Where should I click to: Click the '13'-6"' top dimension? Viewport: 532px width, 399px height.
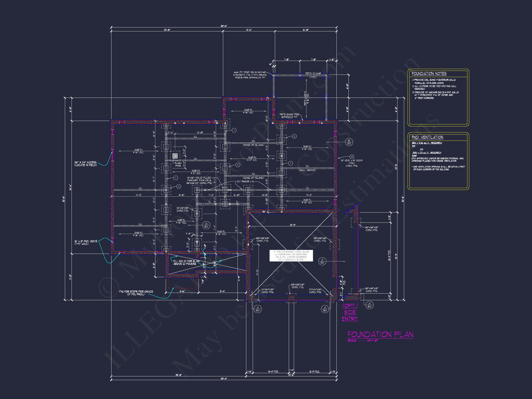tap(249, 30)
